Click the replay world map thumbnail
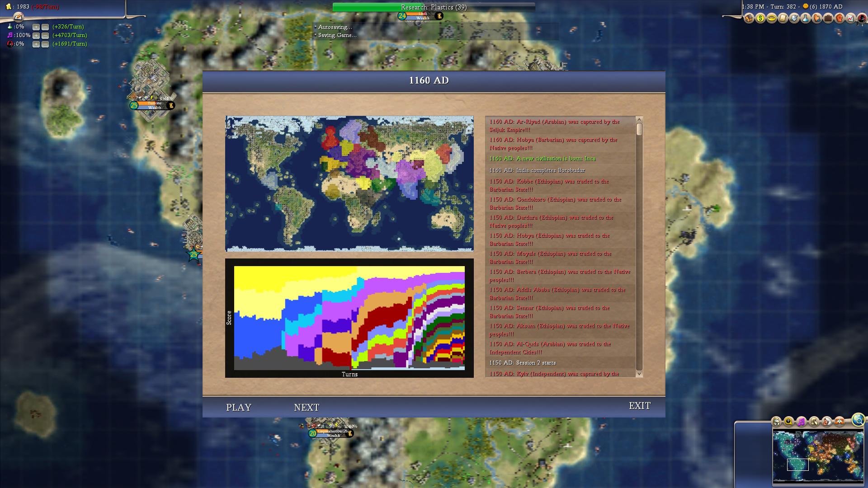This screenshot has height=488, width=868. tap(349, 183)
